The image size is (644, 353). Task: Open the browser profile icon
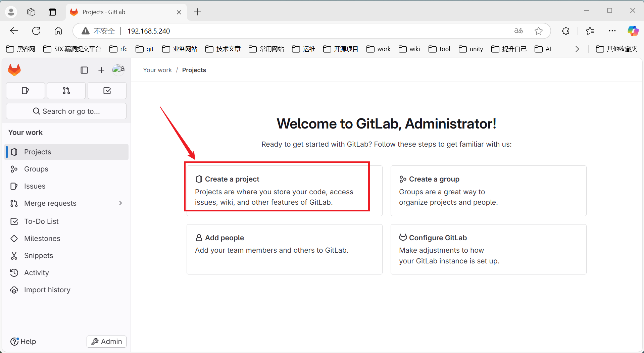click(x=11, y=12)
